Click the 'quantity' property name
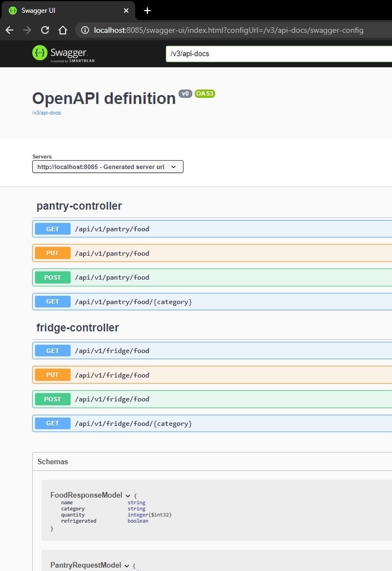This screenshot has width=392, height=571. coord(73,515)
